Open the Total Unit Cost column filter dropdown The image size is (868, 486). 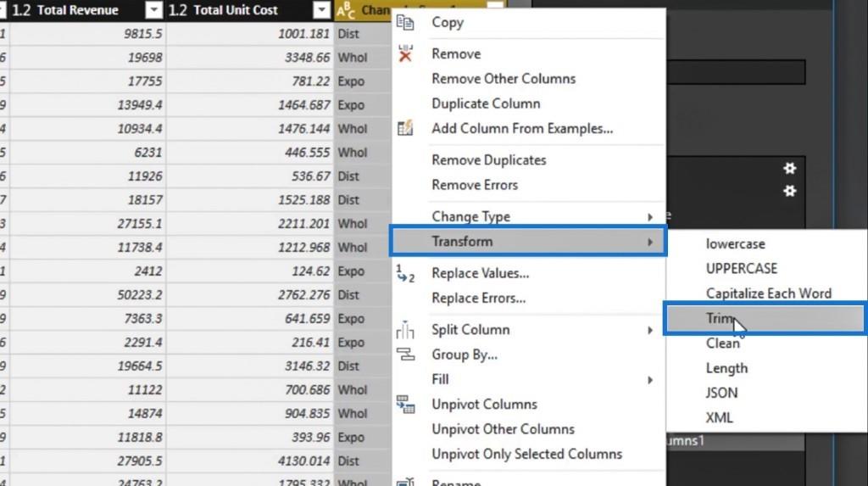tap(321, 10)
